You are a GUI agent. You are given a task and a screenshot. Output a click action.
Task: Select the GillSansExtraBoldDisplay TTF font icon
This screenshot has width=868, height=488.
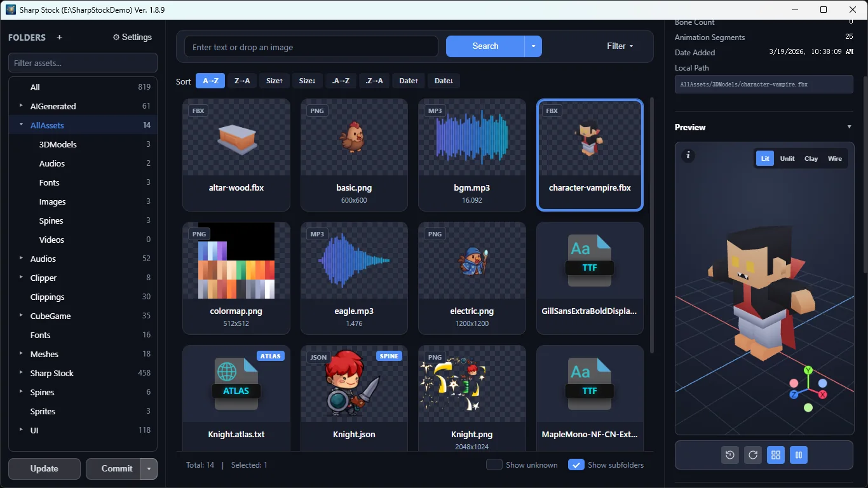click(x=590, y=261)
